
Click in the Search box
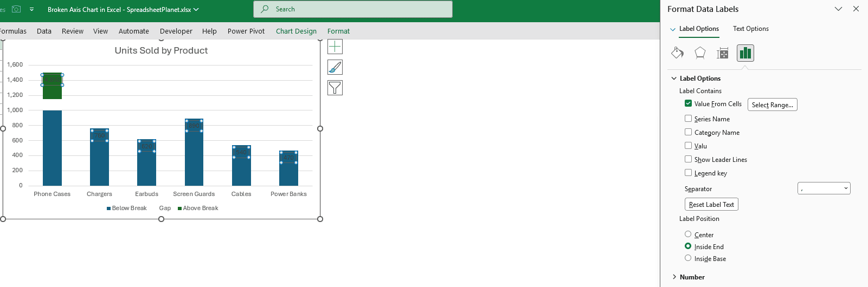coord(353,9)
